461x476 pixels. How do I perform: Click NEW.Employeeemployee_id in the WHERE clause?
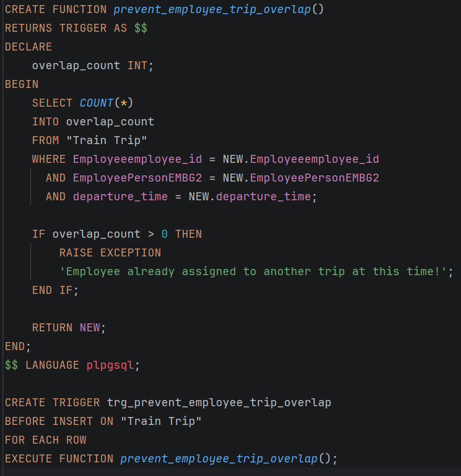tap(301, 159)
